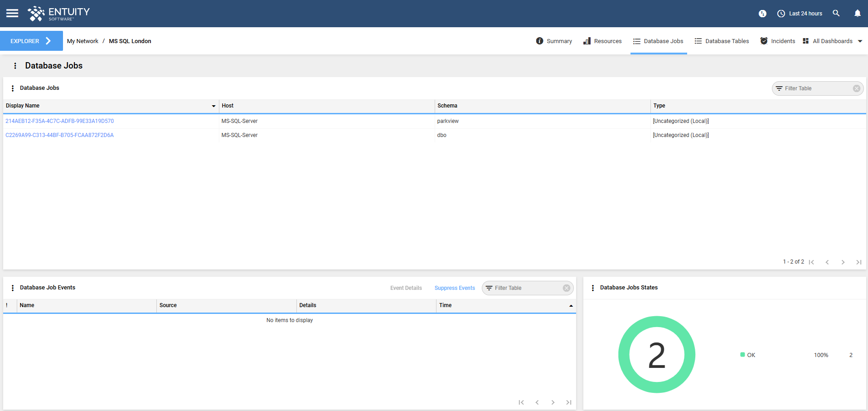The image size is (868, 411).
Task: Click the Entuity Software logo
Action: click(x=59, y=14)
